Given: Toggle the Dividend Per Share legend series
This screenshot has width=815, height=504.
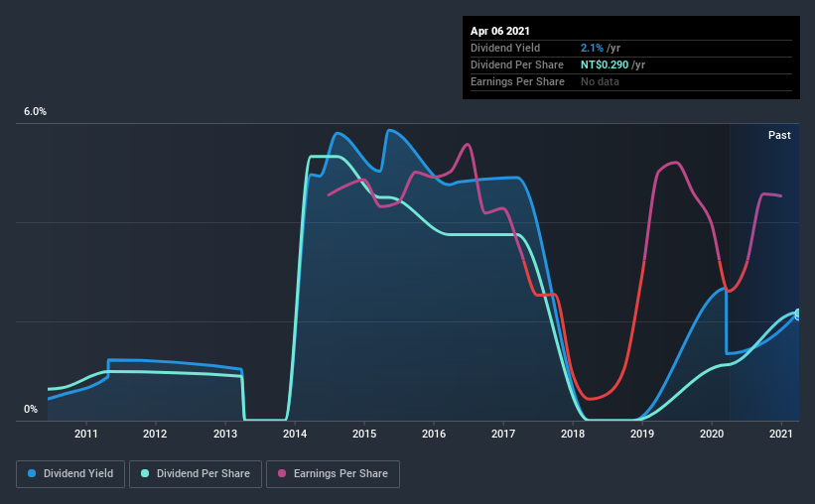Looking at the screenshot, I should tap(196, 474).
